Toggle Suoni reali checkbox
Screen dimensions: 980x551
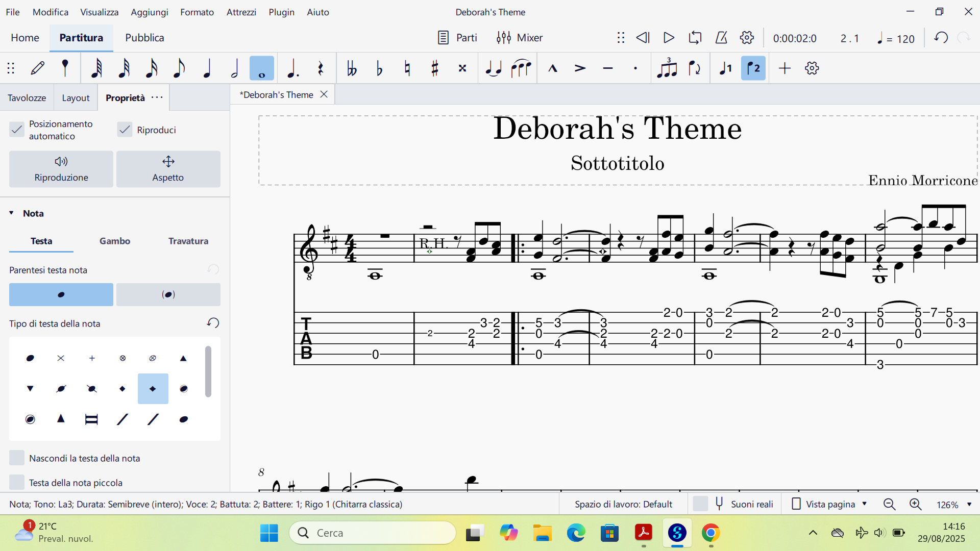coord(700,504)
